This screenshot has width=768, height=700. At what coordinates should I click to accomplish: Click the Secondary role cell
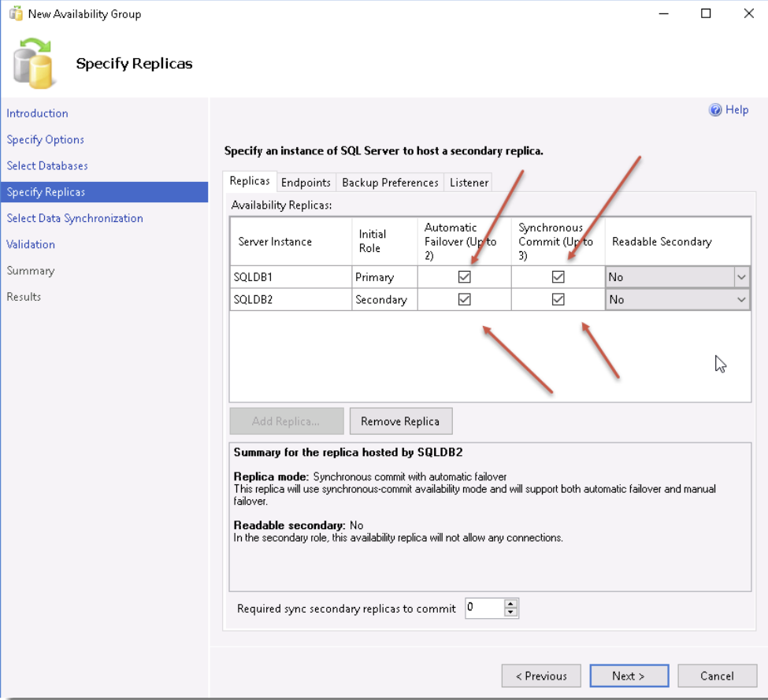tap(384, 299)
